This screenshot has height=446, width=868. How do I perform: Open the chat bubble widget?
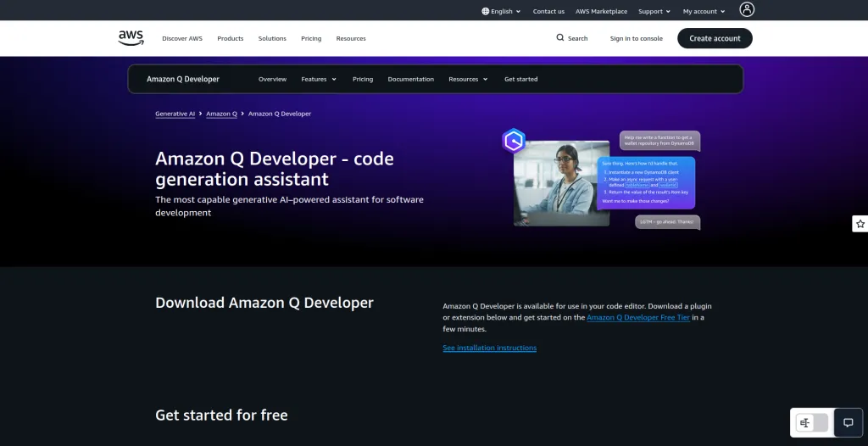[848, 423]
